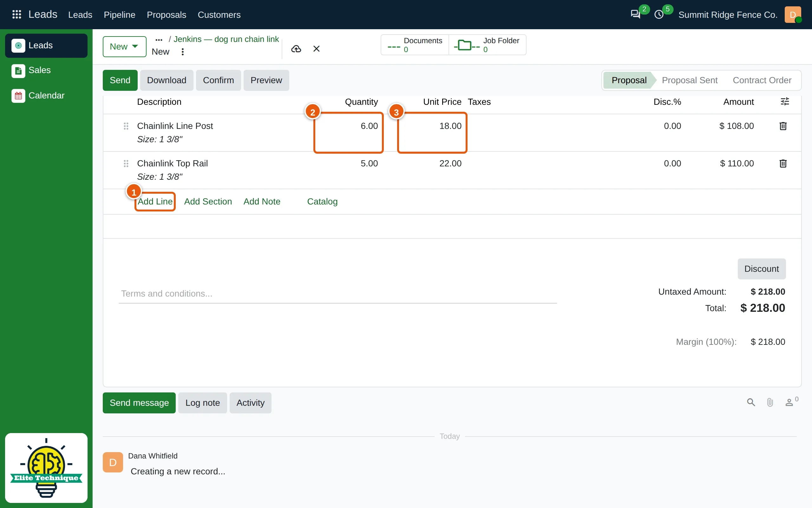The width and height of the screenshot is (812, 508).
Task: Select the Contract Order stage
Action: (x=762, y=80)
